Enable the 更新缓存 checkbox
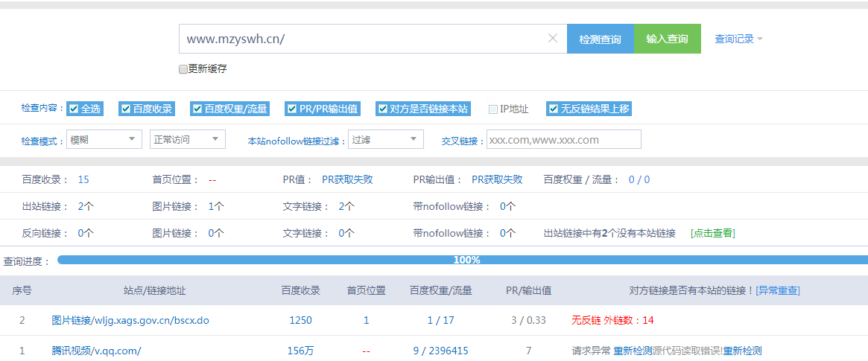Image resolution: width=868 pixels, height=361 pixels. [x=183, y=69]
